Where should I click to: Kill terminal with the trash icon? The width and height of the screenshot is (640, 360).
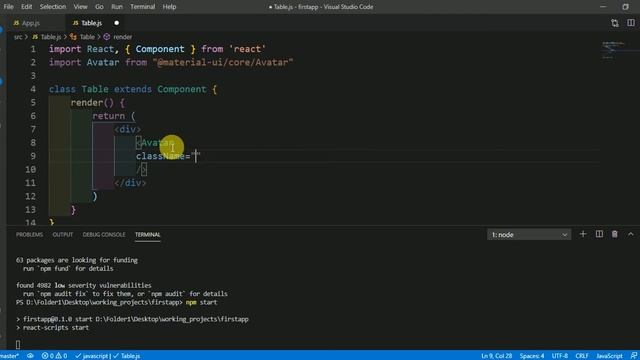(615, 234)
